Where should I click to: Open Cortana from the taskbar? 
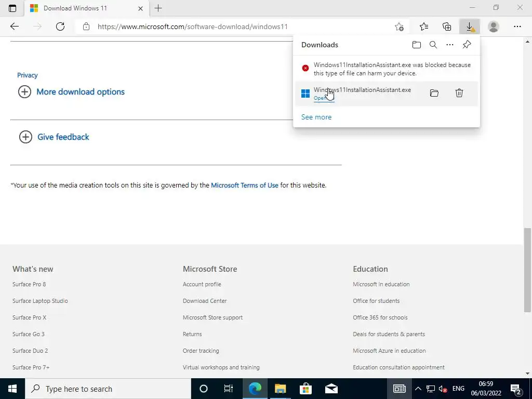tap(204, 389)
